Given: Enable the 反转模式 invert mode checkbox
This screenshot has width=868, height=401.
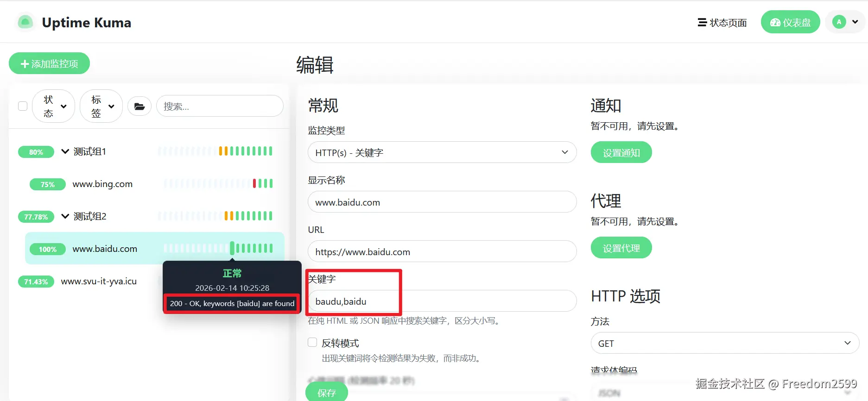Looking at the screenshot, I should 312,342.
